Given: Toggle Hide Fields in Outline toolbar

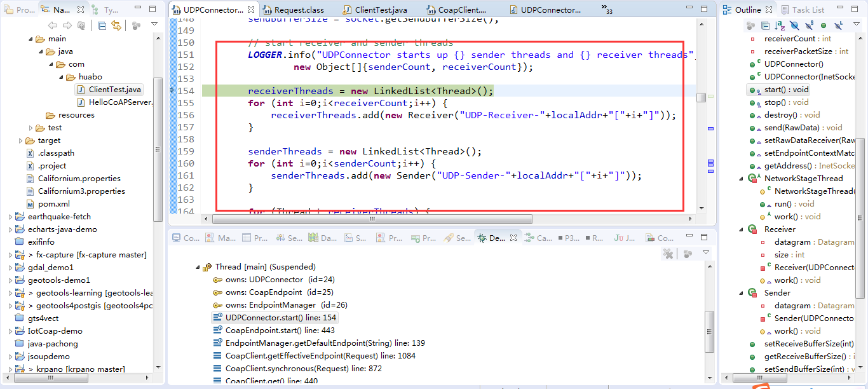Looking at the screenshot, I should pyautogui.click(x=794, y=25).
